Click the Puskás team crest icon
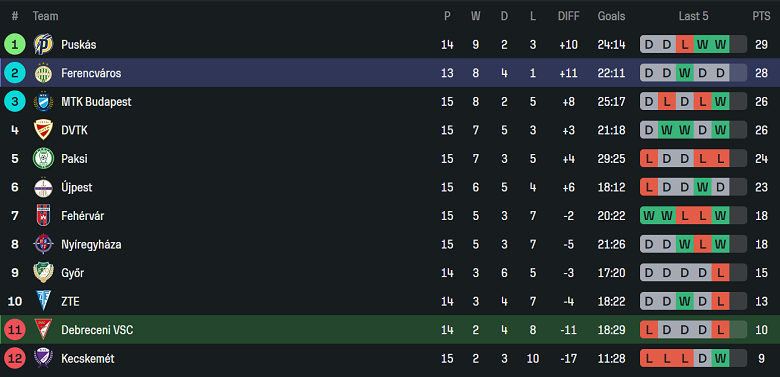Image resolution: width=780 pixels, height=377 pixels. point(43,44)
